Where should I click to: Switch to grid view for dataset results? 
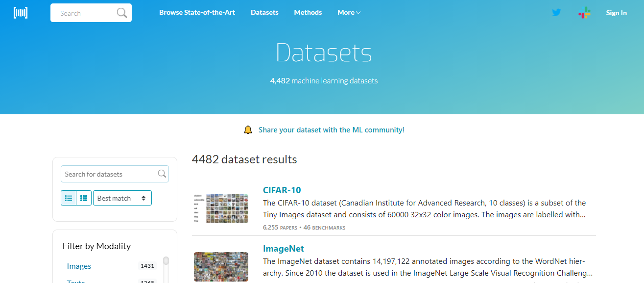pos(83,198)
